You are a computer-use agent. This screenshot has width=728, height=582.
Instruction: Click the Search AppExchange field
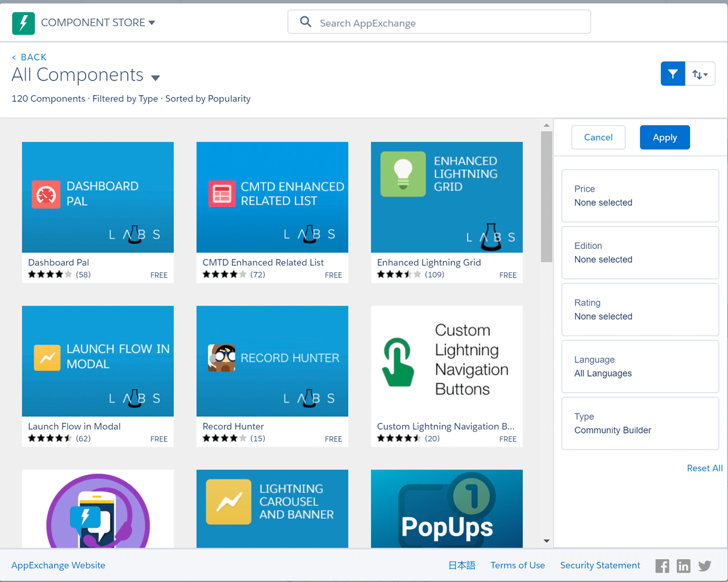[x=439, y=22]
